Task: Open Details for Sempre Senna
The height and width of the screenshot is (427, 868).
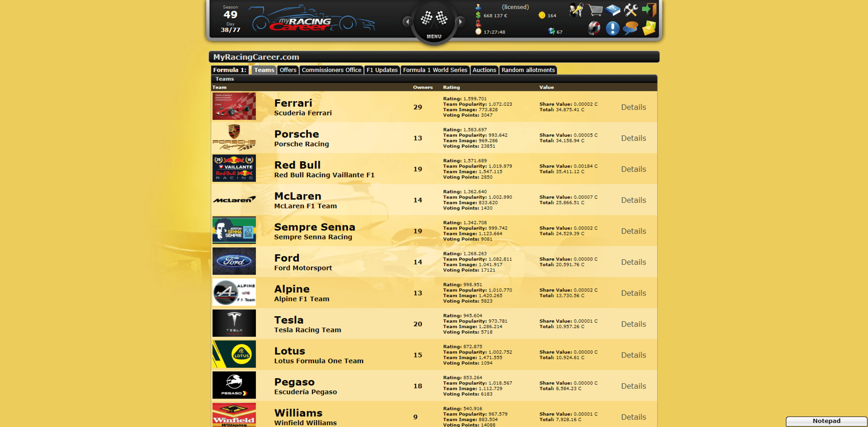Action: pyautogui.click(x=633, y=231)
